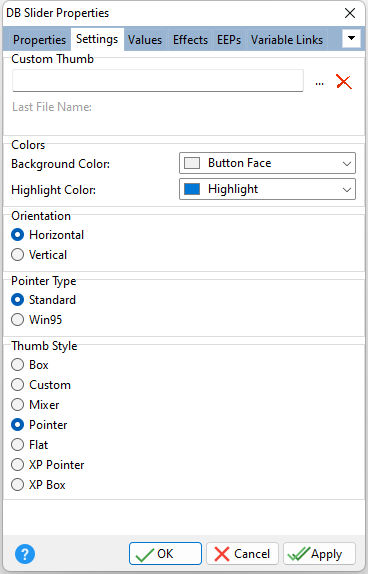
Task: Click the Button Face color swatch
Action: coord(192,163)
